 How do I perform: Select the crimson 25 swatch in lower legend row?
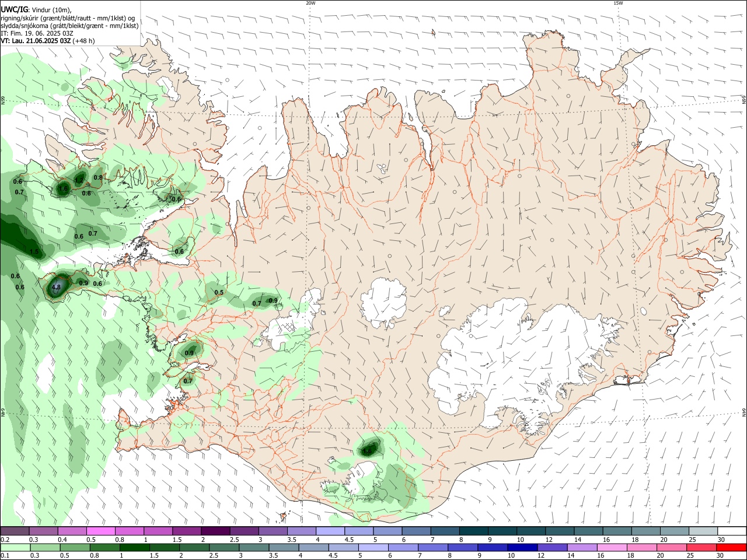click(701, 548)
